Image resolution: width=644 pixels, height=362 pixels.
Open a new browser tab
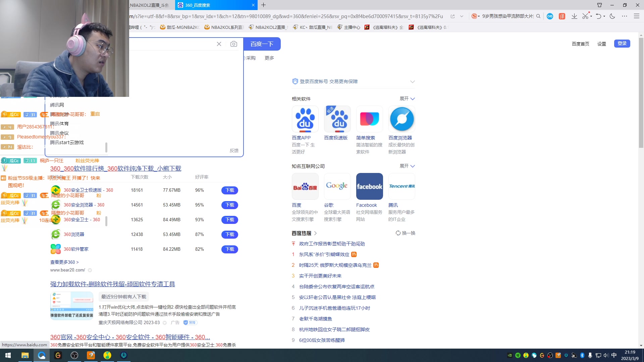264,5
